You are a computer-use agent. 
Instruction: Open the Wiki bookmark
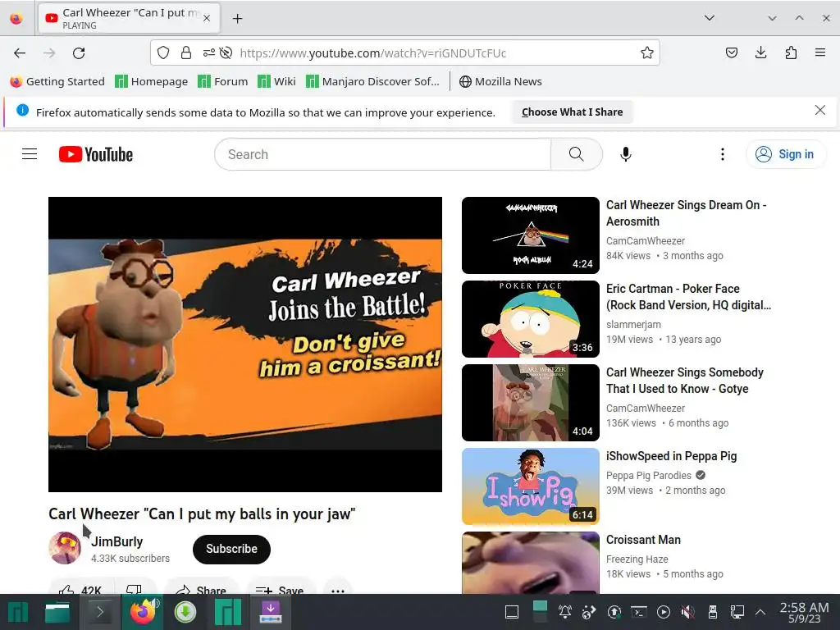point(276,81)
